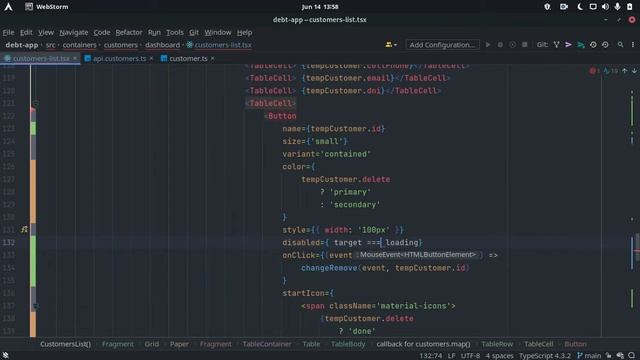Open the Tools menu
The width and height of the screenshot is (640, 360).
click(x=175, y=32)
